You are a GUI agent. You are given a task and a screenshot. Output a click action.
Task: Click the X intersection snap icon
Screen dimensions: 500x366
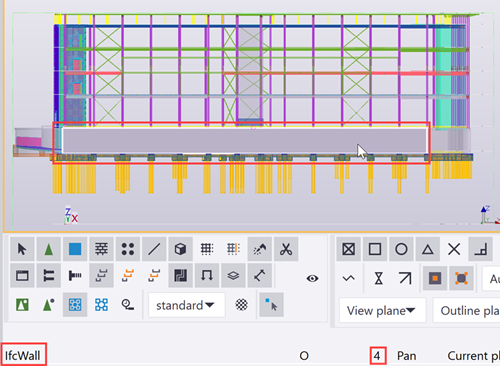point(454,249)
